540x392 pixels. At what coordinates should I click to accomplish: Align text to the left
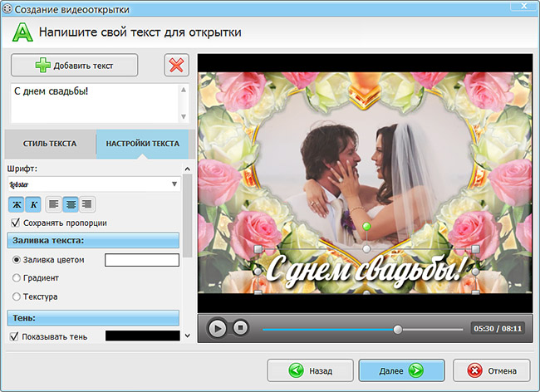click(x=54, y=204)
